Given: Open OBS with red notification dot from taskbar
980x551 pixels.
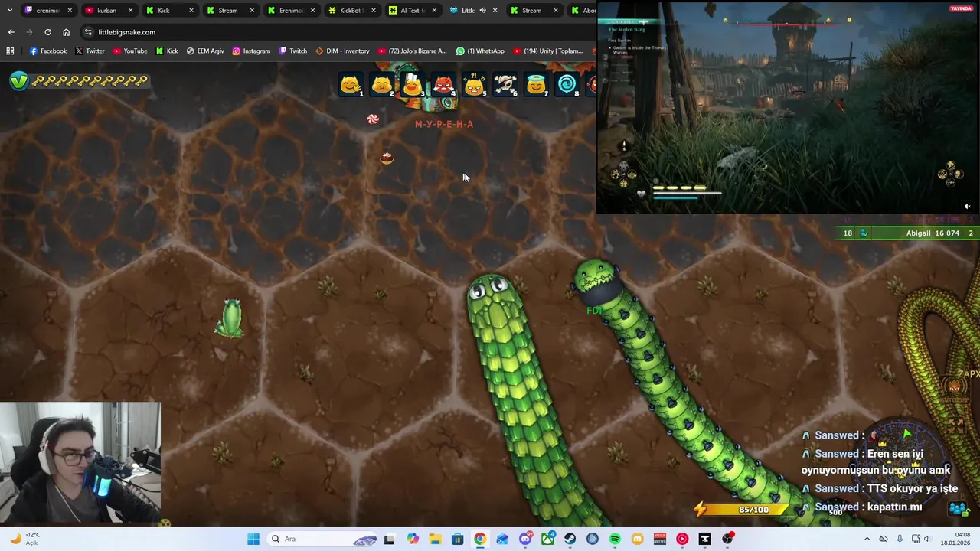Looking at the screenshot, I should coord(727,539).
